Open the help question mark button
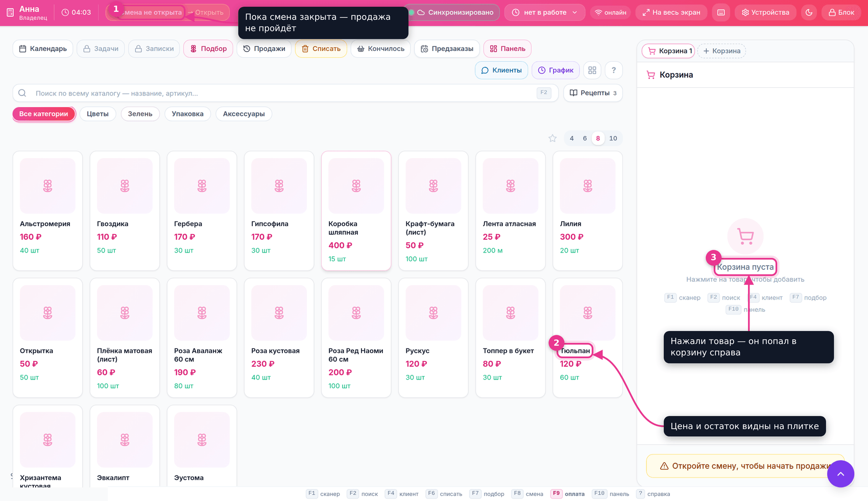This screenshot has height=501, width=868. 614,70
